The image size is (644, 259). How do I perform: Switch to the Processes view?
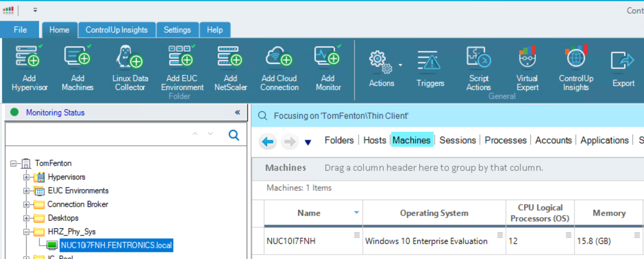pyautogui.click(x=506, y=140)
